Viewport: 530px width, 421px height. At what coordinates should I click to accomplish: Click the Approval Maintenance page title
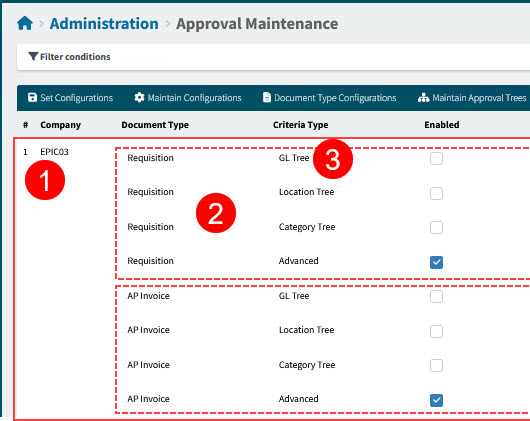pyautogui.click(x=257, y=24)
